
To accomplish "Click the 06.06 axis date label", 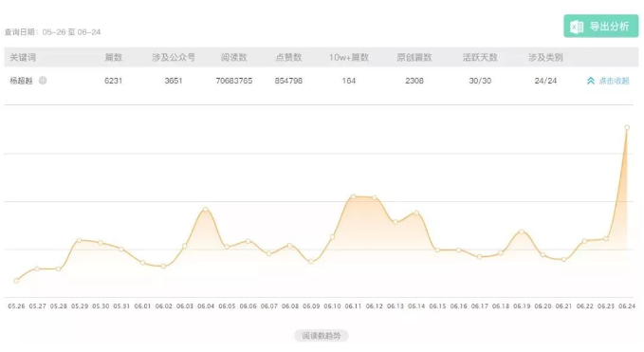I will coord(248,306).
